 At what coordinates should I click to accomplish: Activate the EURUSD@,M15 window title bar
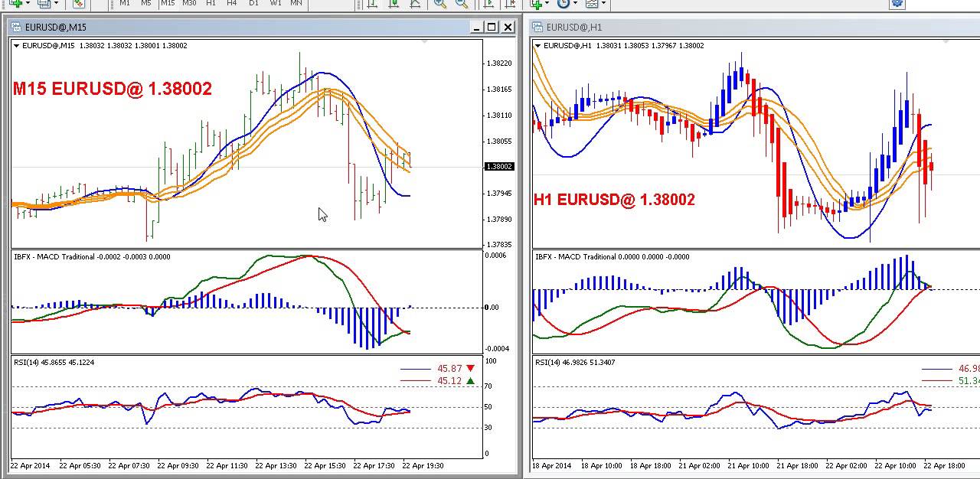[x=263, y=28]
